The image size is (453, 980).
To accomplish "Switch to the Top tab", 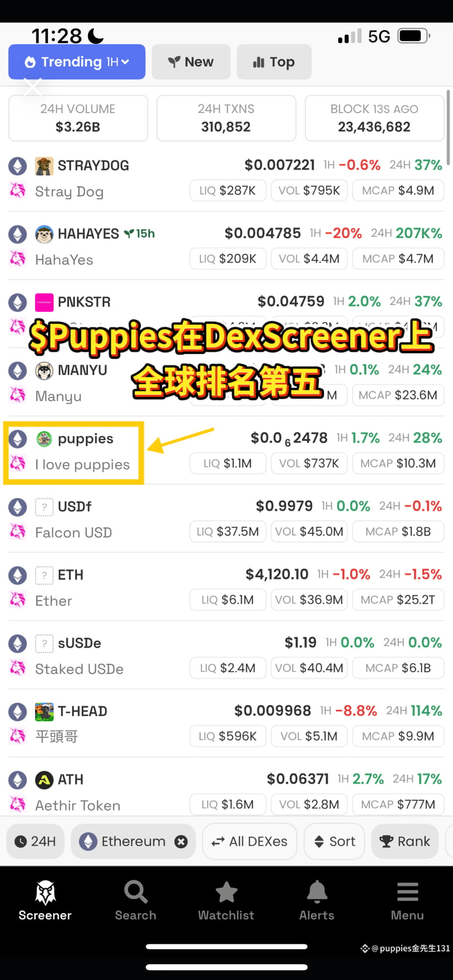I will point(274,62).
